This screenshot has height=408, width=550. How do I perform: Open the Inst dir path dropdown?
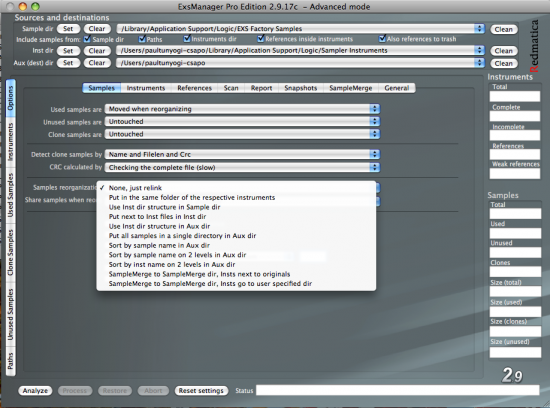pyautogui.click(x=300, y=51)
